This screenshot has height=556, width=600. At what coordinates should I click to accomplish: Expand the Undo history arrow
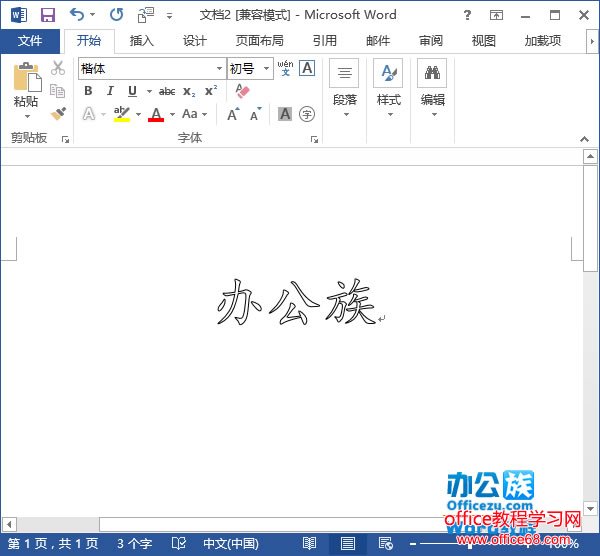[x=92, y=15]
